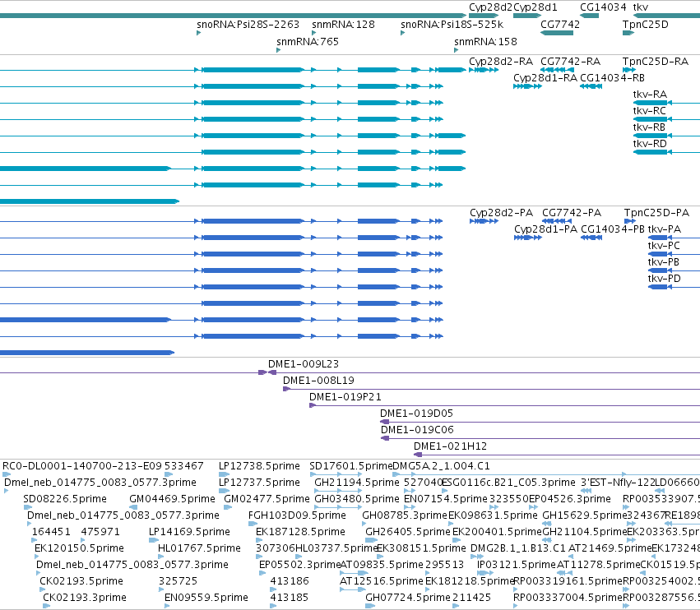Open the TpnC25D gene label
The height and width of the screenshot is (610, 700).
point(645,25)
